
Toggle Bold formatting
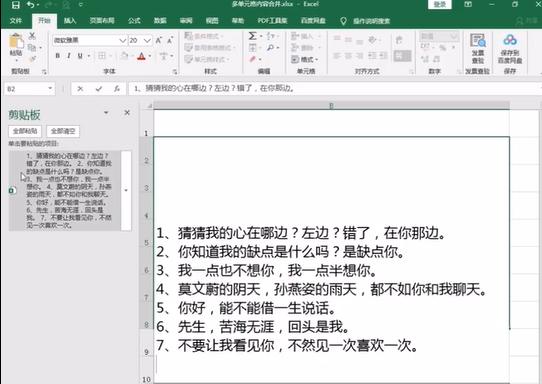[x=57, y=56]
